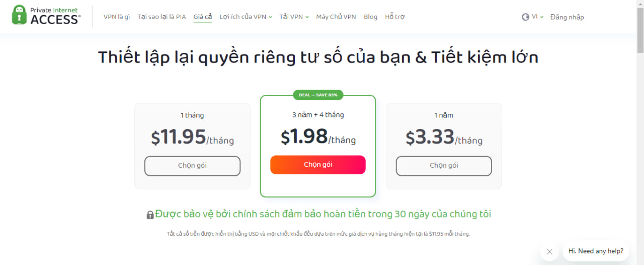The image size is (644, 265).
Task: Choose the 3 năm + 4 tháng plan
Action: click(x=318, y=165)
